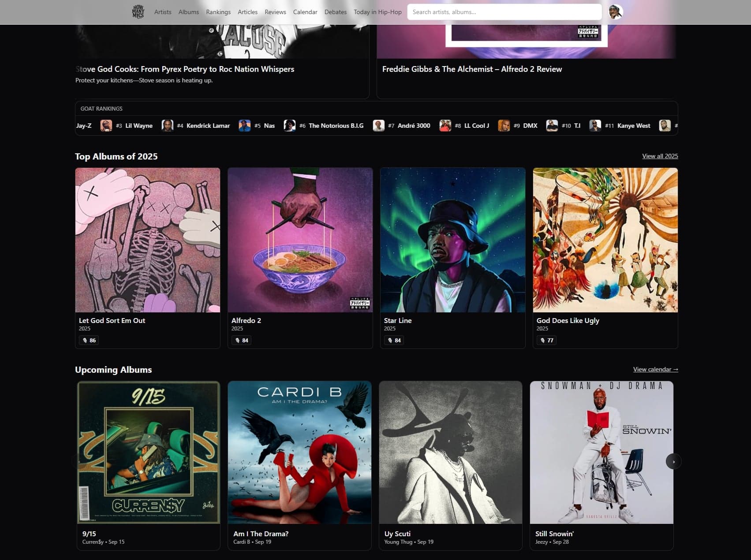This screenshot has width=751, height=560.
Task: Click the How Many Mics site logo
Action: [138, 12]
